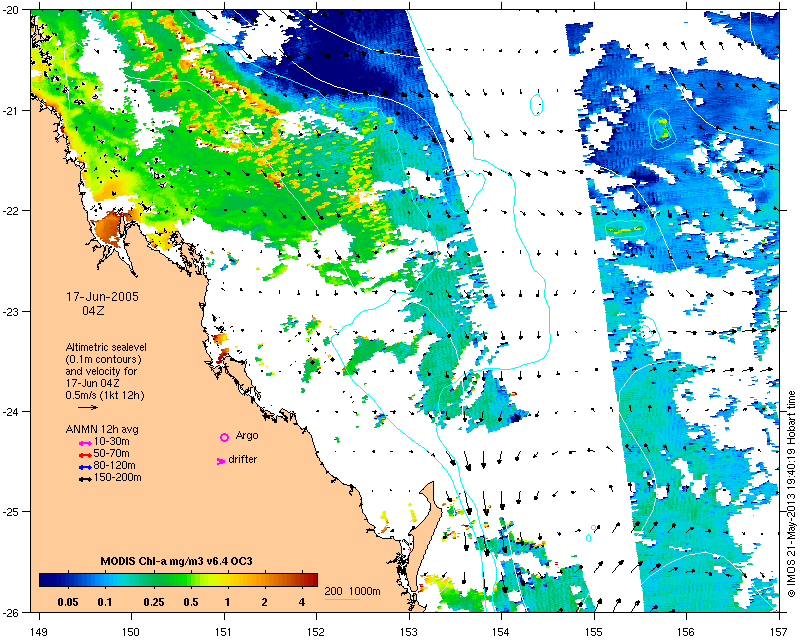Image resolution: width=800 pixels, height=640 pixels.
Task: Select the black 150-200m arrow legend symbol
Action: (x=85, y=479)
